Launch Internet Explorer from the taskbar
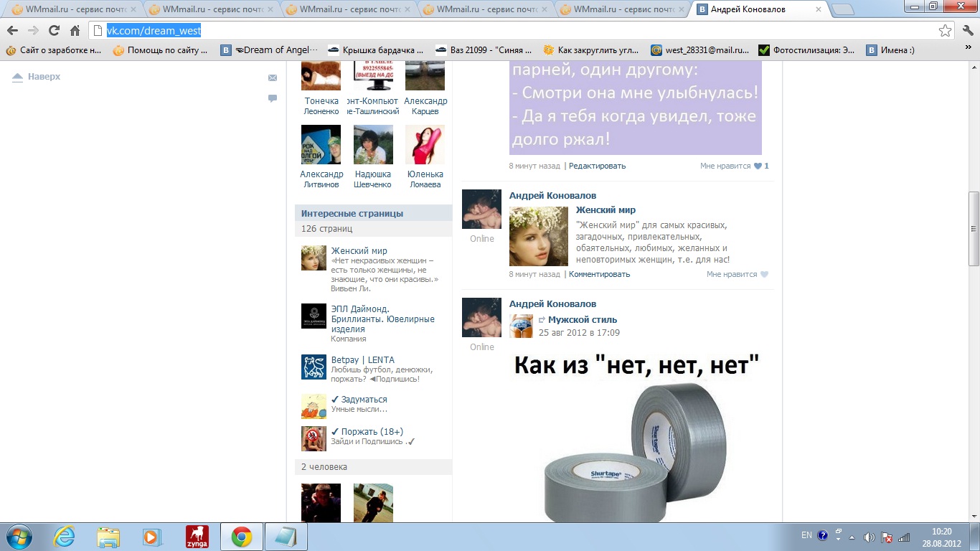980x551 pixels. [x=65, y=537]
